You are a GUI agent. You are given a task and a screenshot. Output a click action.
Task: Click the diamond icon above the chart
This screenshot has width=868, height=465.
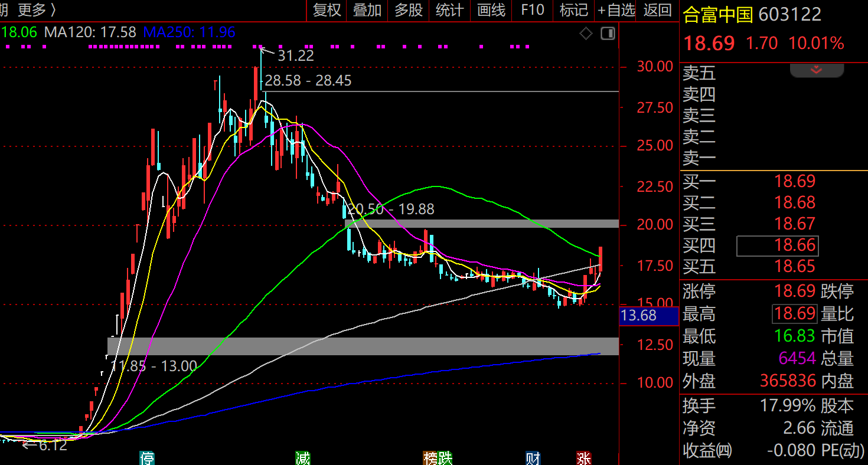586,34
